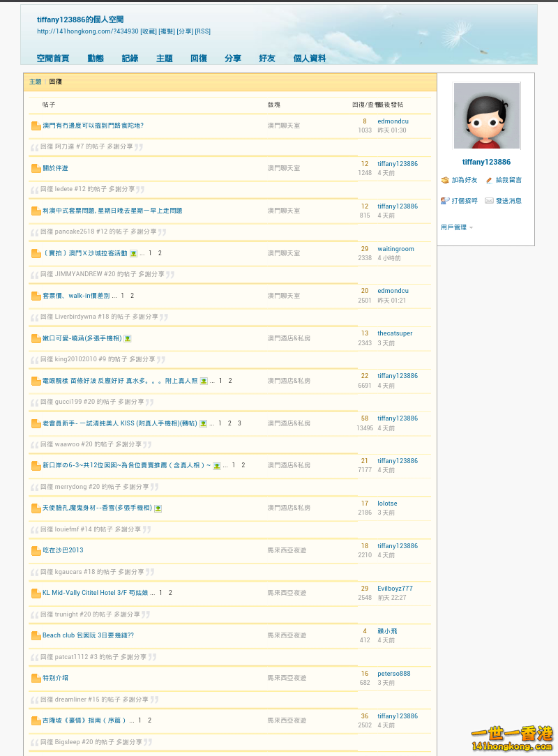
Task: Expand the 用戶管理 dropdown
Action: click(456, 227)
